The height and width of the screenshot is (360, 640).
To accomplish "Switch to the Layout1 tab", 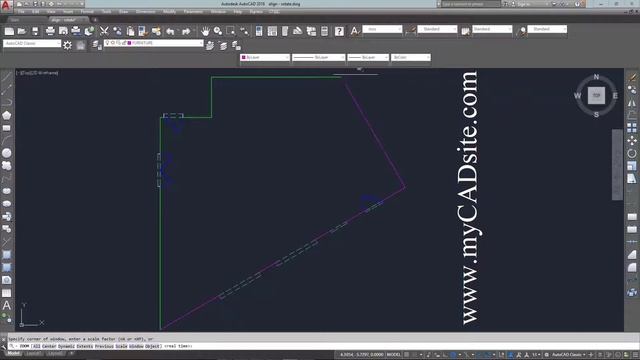I will coord(33,353).
